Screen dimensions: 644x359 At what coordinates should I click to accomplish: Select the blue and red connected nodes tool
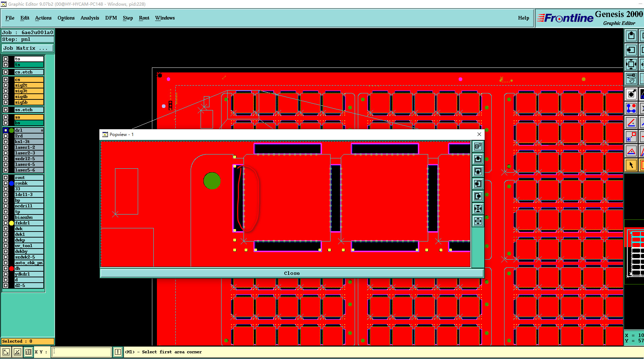pos(631,108)
